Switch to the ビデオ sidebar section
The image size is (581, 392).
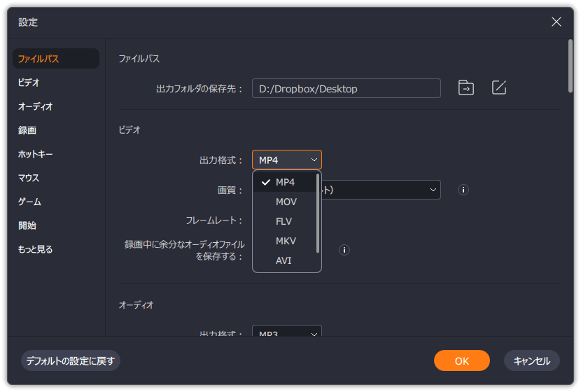[29, 83]
